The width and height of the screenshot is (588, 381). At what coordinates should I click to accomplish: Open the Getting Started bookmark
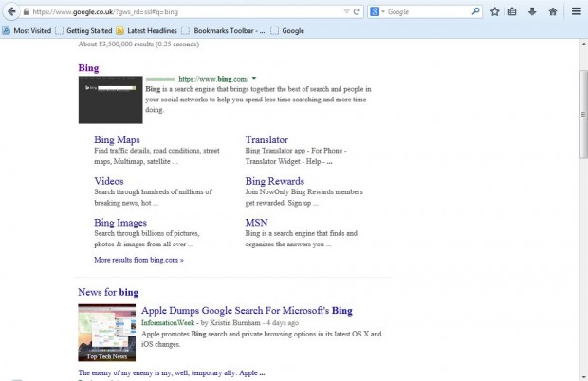(x=84, y=30)
